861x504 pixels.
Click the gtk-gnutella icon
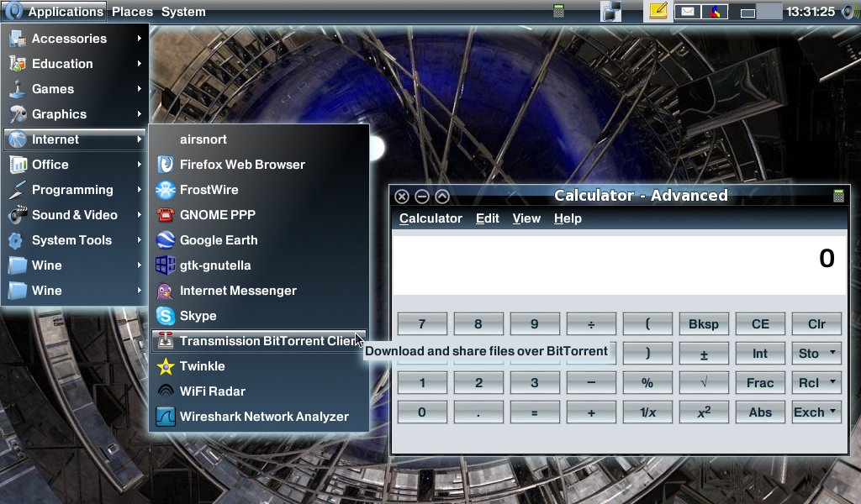tap(166, 265)
